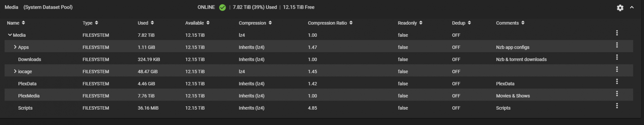Open the three-dot menu for Downloads dataset
The image size is (644, 125).
pyautogui.click(x=617, y=57)
